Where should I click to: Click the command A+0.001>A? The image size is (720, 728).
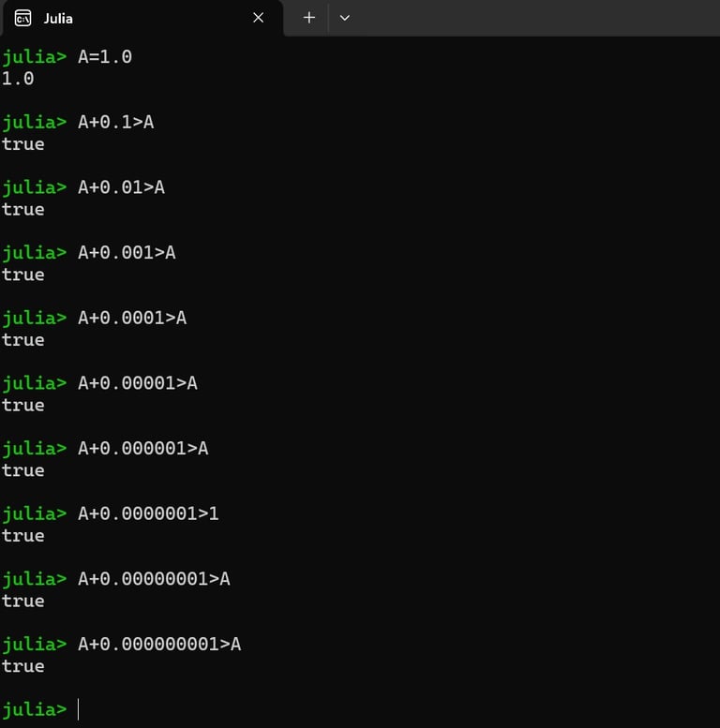tap(127, 253)
